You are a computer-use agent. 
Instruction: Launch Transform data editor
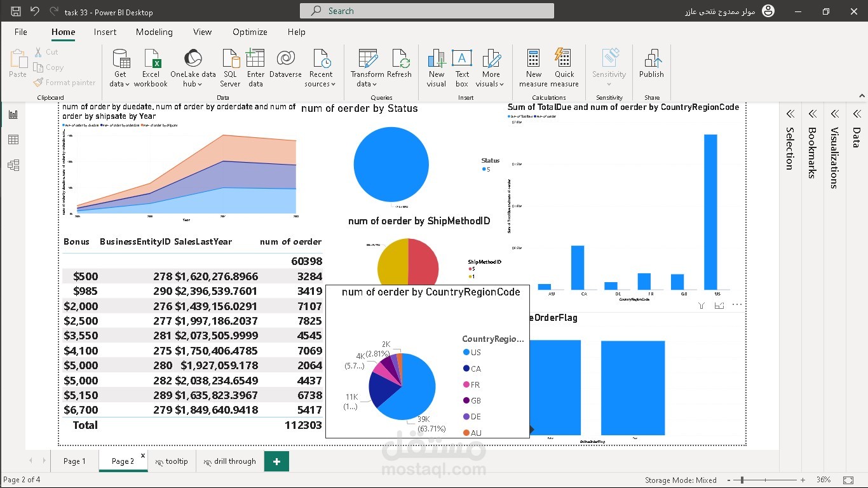(367, 67)
